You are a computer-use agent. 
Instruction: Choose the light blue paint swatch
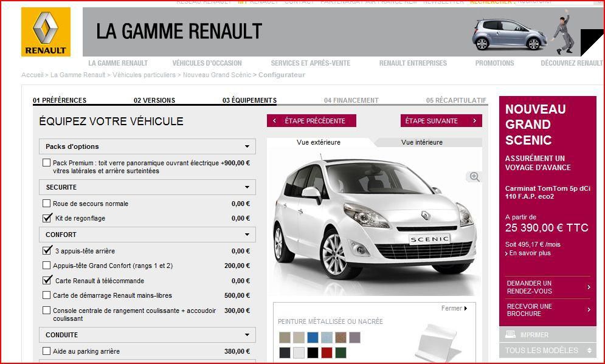pos(327,337)
